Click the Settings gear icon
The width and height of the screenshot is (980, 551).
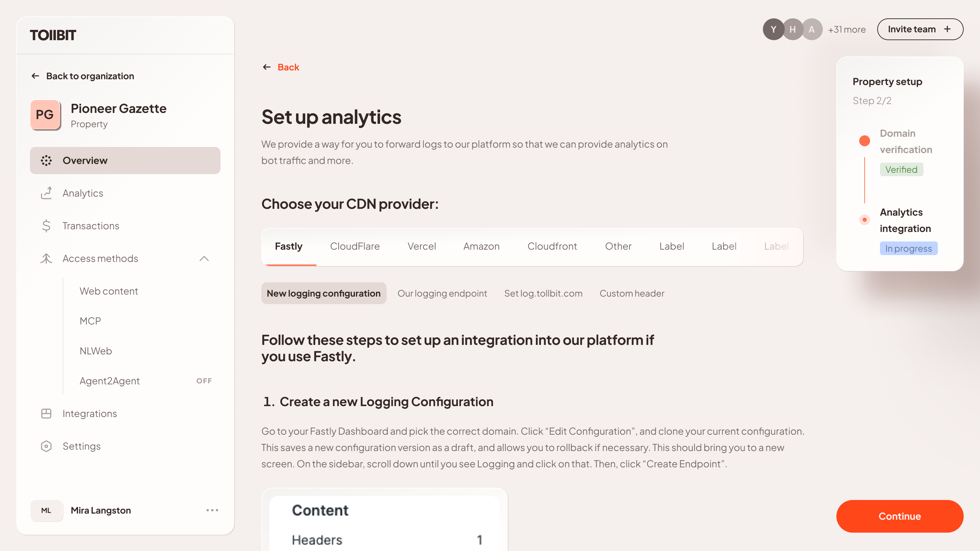(46, 446)
